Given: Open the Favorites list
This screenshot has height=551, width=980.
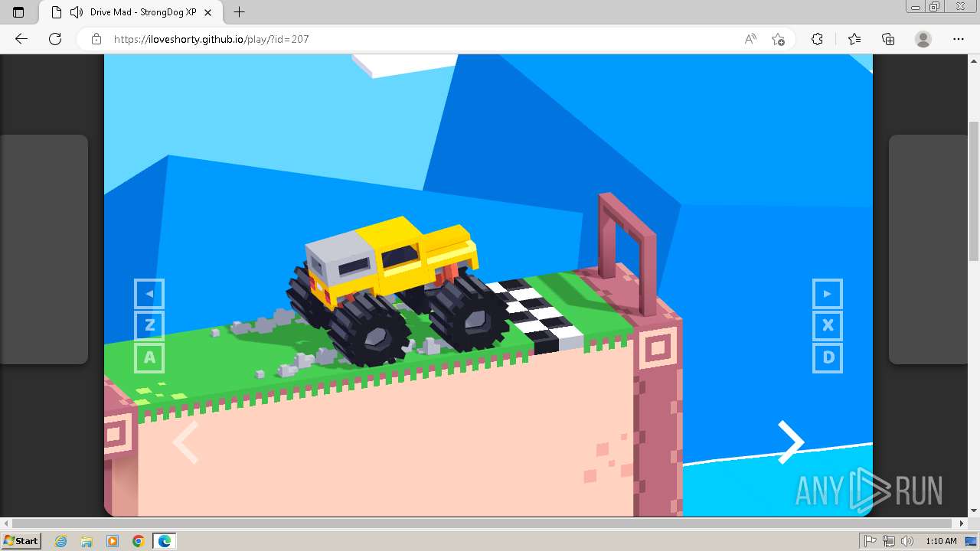Looking at the screenshot, I should [x=854, y=39].
